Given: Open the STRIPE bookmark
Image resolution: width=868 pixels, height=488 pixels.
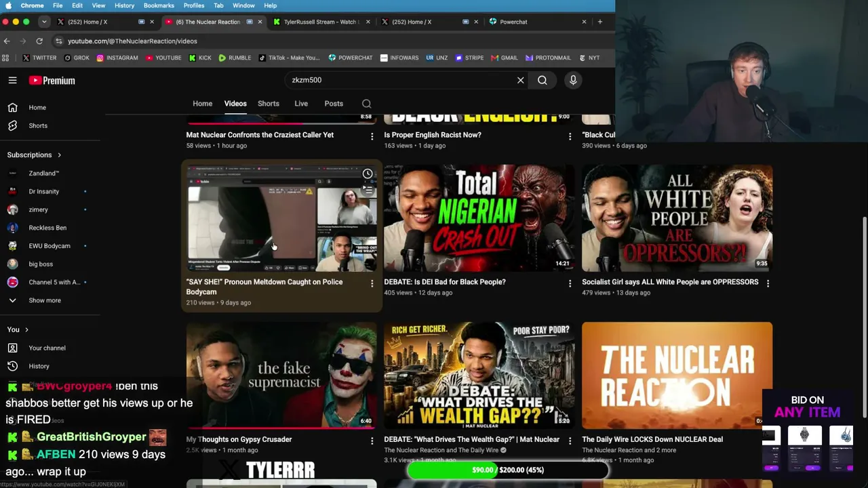Looking at the screenshot, I should click(x=470, y=58).
